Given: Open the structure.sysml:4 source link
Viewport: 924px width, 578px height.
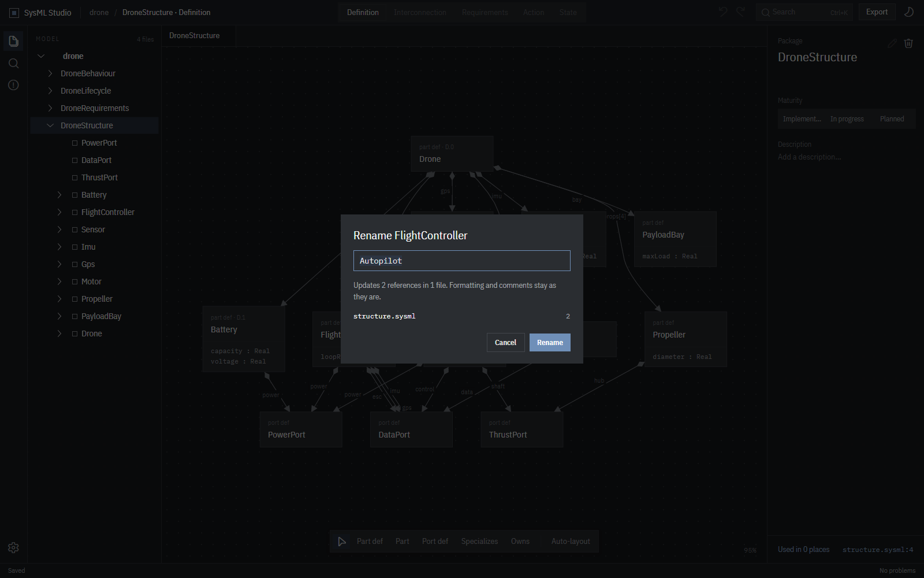Looking at the screenshot, I should (878, 550).
